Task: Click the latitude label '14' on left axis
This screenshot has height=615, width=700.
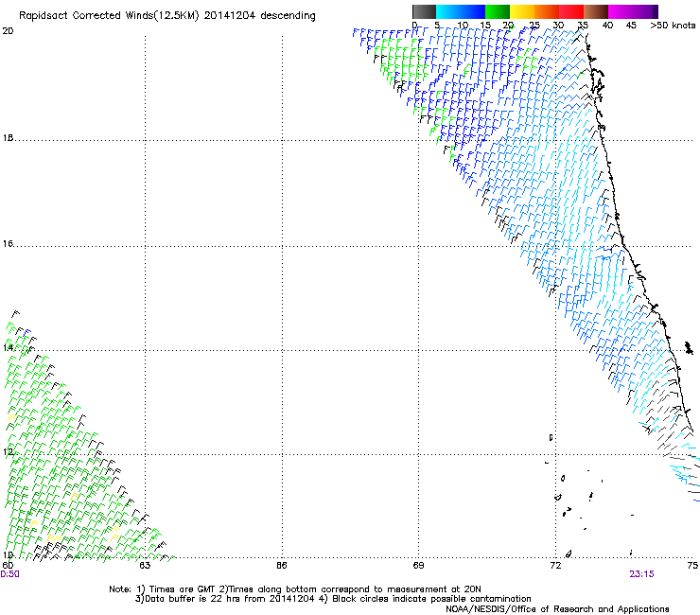Action: (8, 347)
